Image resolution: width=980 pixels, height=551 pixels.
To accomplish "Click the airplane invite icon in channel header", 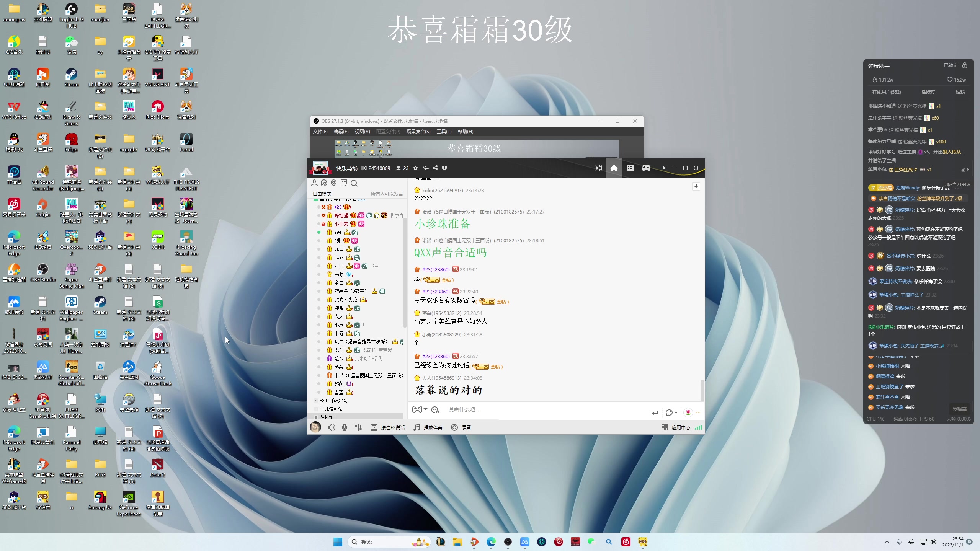I will [426, 168].
